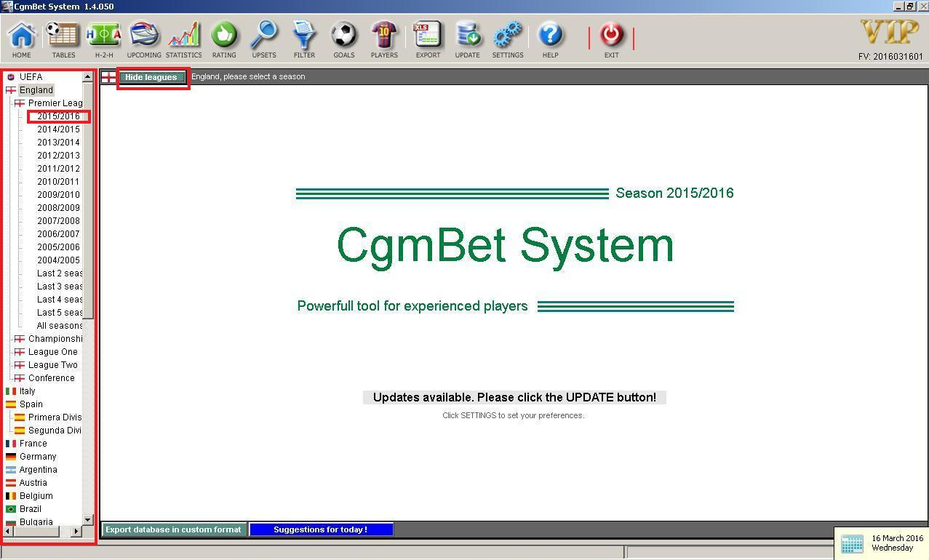Click the UPDATE database icon
929x560 pixels.
467,39
